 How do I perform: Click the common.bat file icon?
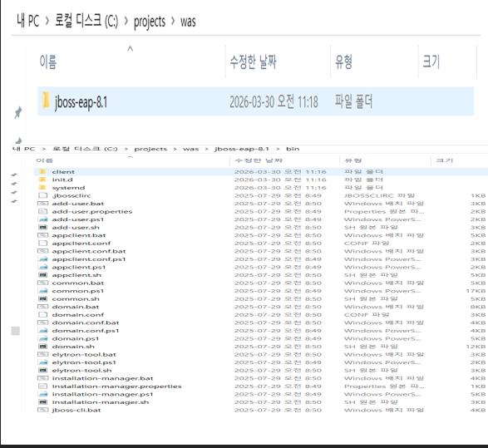[x=42, y=283]
